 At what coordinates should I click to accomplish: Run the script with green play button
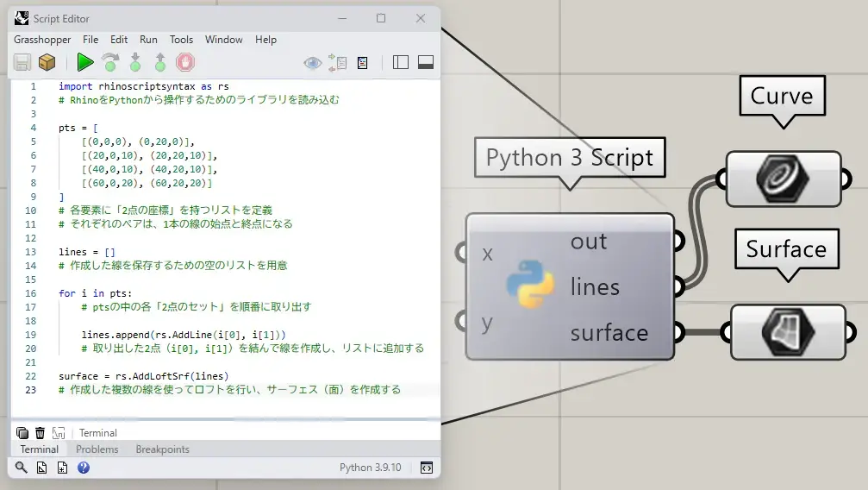(x=84, y=62)
